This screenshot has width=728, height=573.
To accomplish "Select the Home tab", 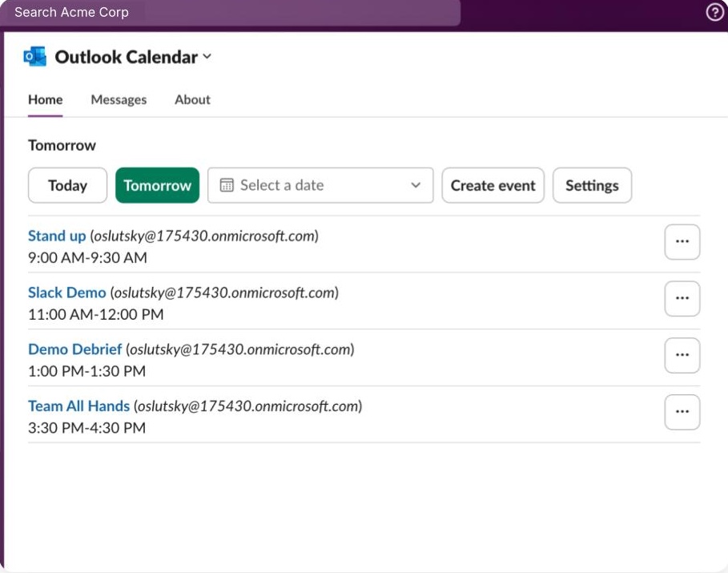I will tap(45, 99).
